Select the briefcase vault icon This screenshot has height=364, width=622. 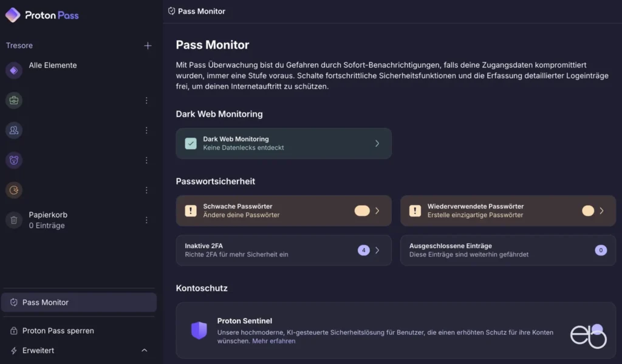[x=14, y=100]
